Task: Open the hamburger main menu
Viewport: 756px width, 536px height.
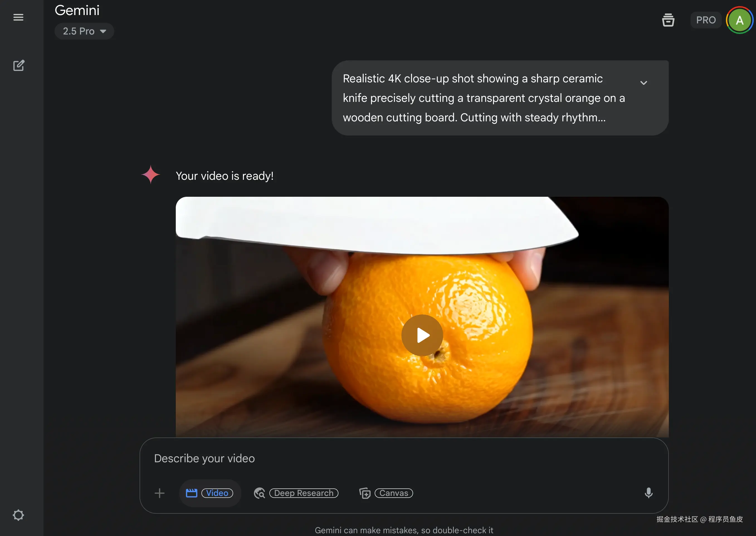Action: click(x=18, y=17)
